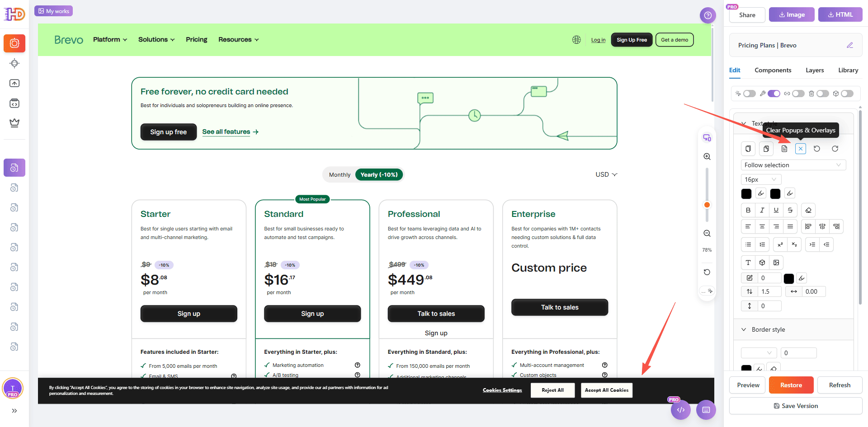Click the line height 1.5 input field

tap(769, 291)
